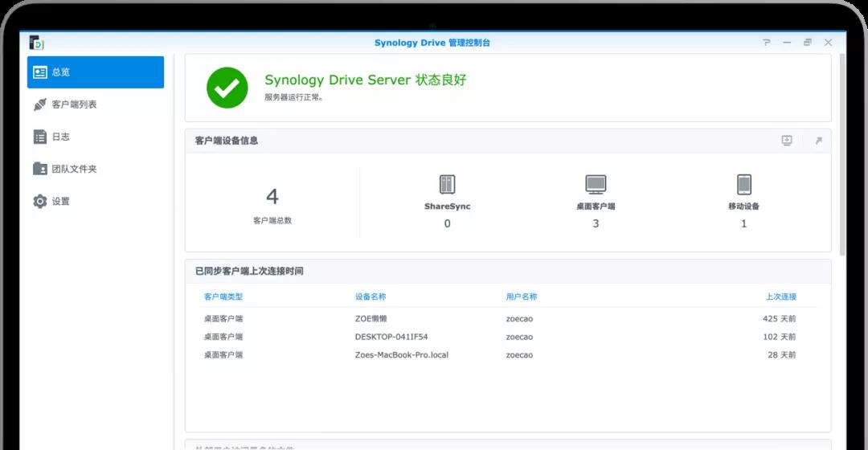Image resolution: width=868 pixels, height=450 pixels.
Task: Click the ShareSync server icon
Action: coord(447,185)
